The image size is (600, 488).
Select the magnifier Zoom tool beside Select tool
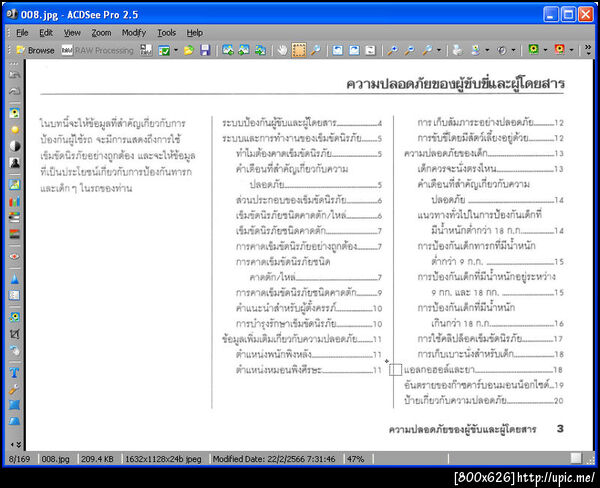pyautogui.click(x=316, y=50)
